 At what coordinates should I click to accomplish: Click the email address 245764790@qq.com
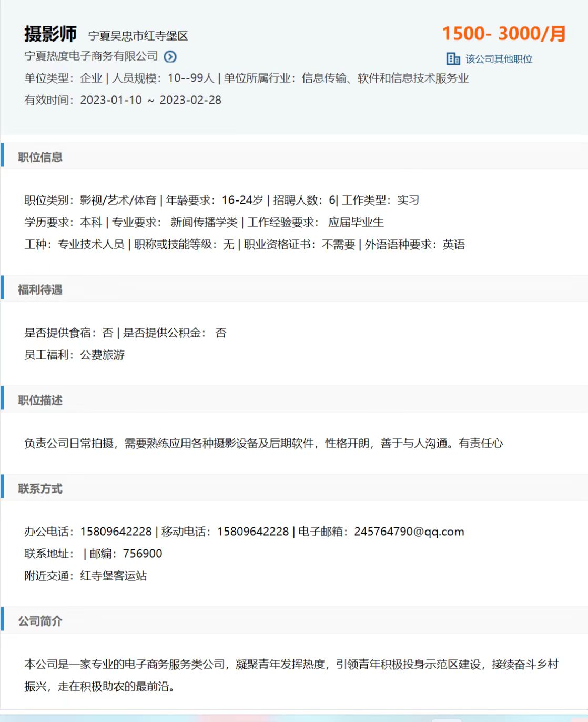coord(409,532)
